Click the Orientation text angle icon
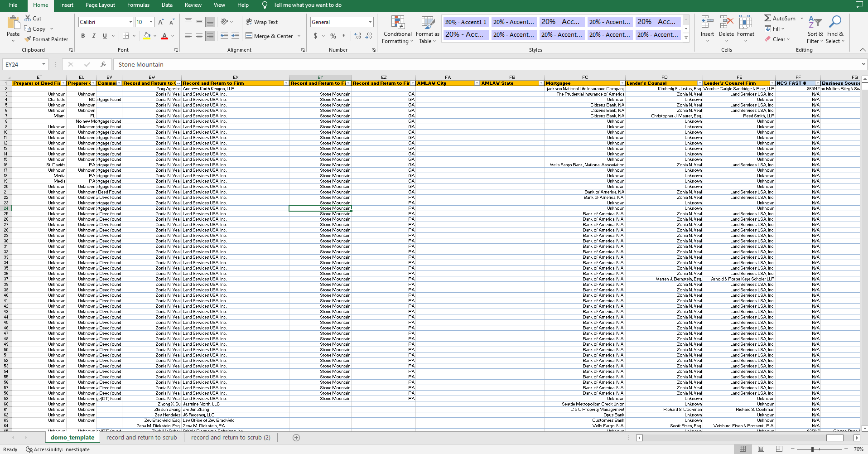 [x=224, y=22]
